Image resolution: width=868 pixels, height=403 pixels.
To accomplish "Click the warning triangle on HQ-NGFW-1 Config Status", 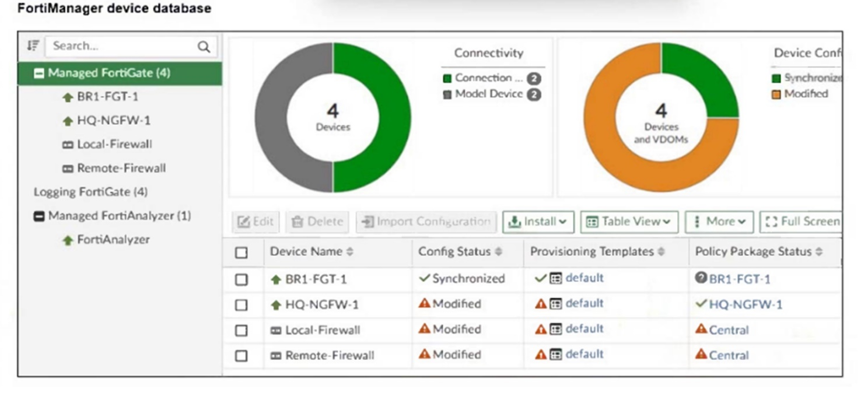I will (x=424, y=303).
